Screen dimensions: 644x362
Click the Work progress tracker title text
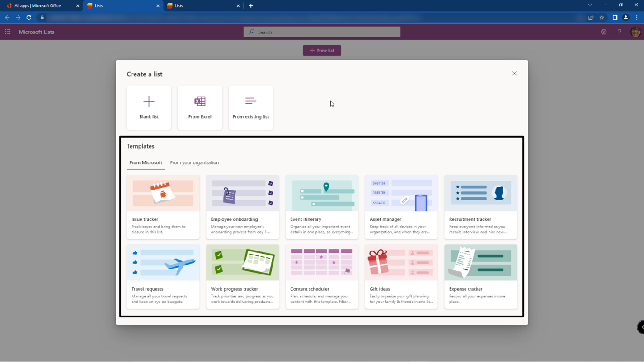[234, 289]
